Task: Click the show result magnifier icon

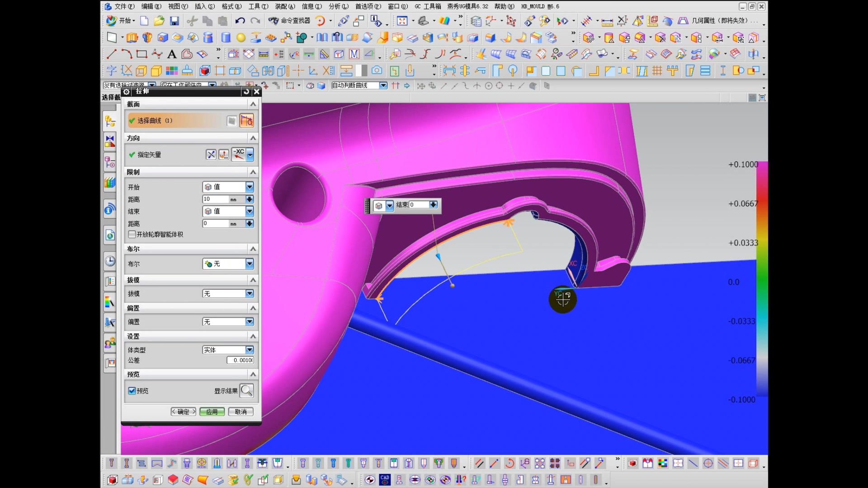Action: (247, 390)
